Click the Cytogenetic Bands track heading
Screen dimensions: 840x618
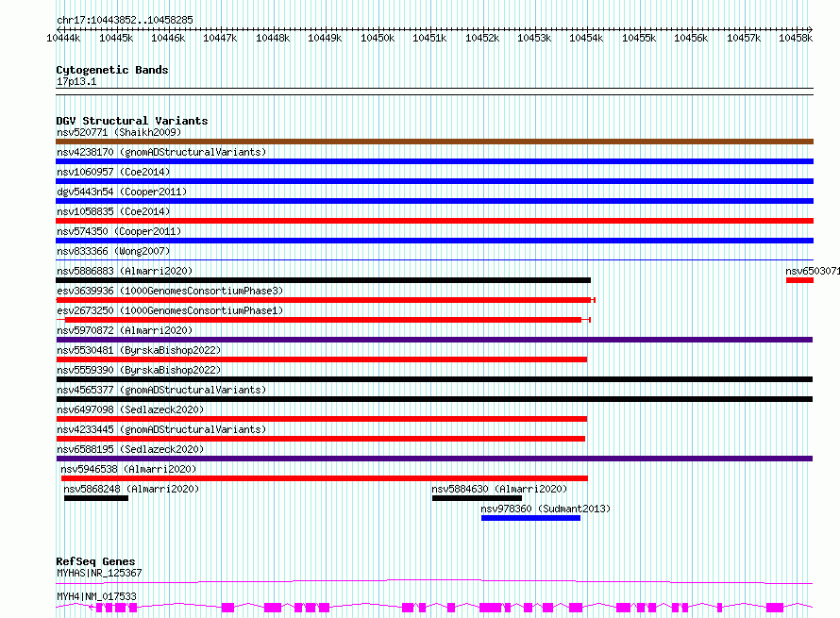[x=112, y=70]
